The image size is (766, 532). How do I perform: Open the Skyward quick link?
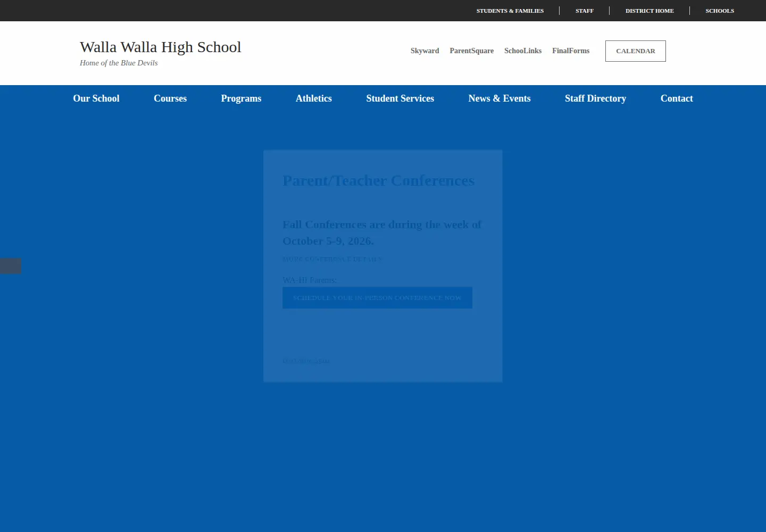pyautogui.click(x=424, y=51)
